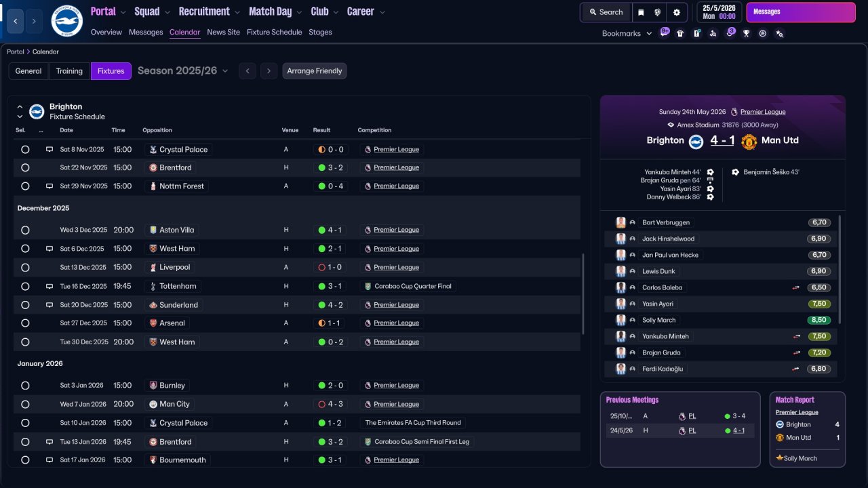Image resolution: width=868 pixels, height=488 pixels.
Task: Select the Nottm Forest fixture radio
Action: pos(25,186)
